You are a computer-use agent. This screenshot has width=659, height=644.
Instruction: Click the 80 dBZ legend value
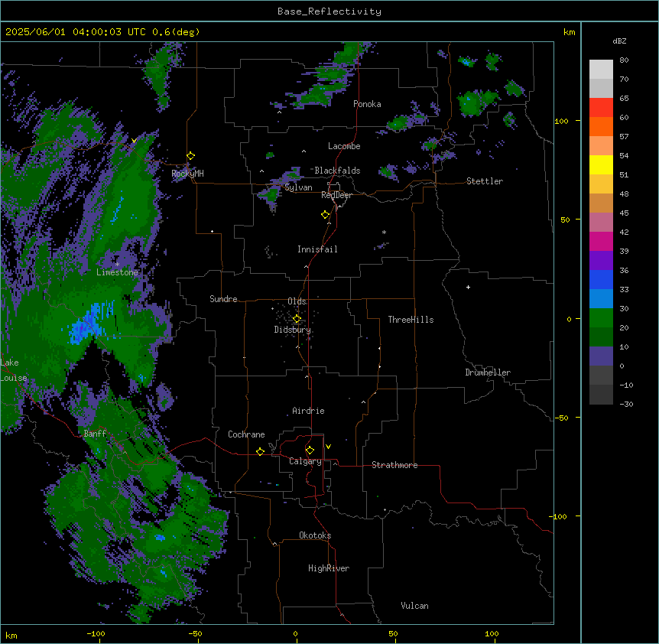pyautogui.click(x=624, y=60)
